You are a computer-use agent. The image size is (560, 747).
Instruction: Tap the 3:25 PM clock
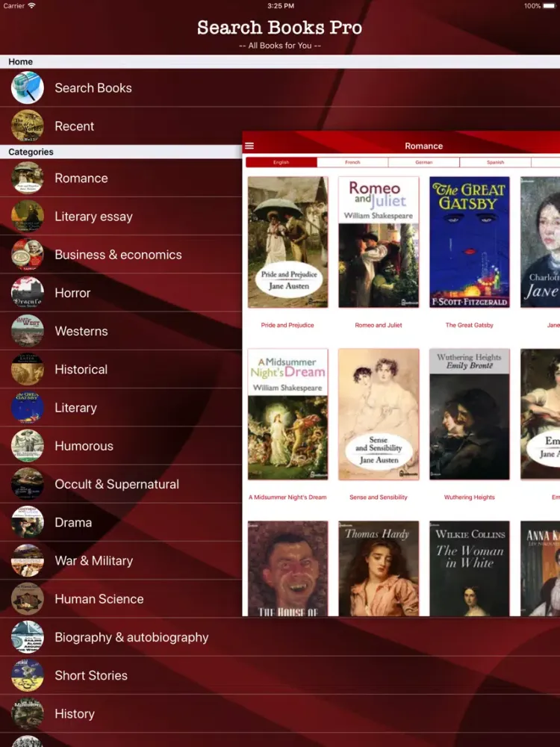(x=280, y=6)
